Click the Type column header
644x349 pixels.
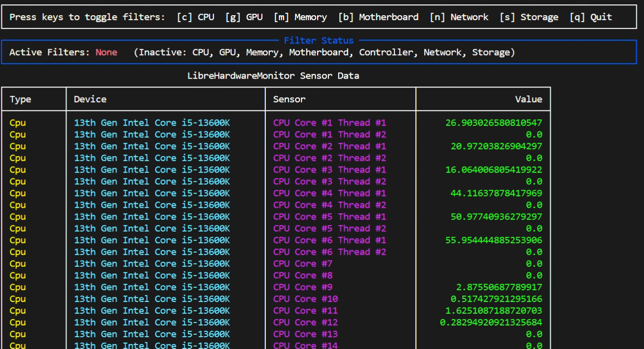point(20,99)
